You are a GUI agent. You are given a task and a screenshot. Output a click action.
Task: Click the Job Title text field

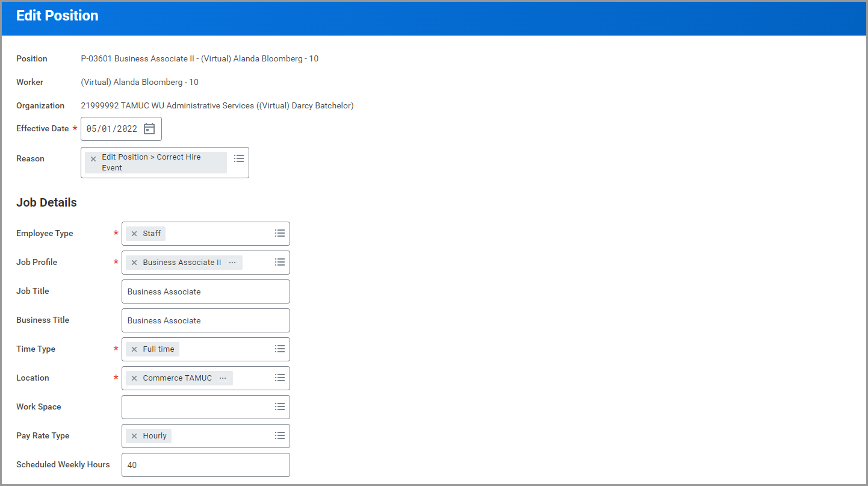click(x=205, y=291)
